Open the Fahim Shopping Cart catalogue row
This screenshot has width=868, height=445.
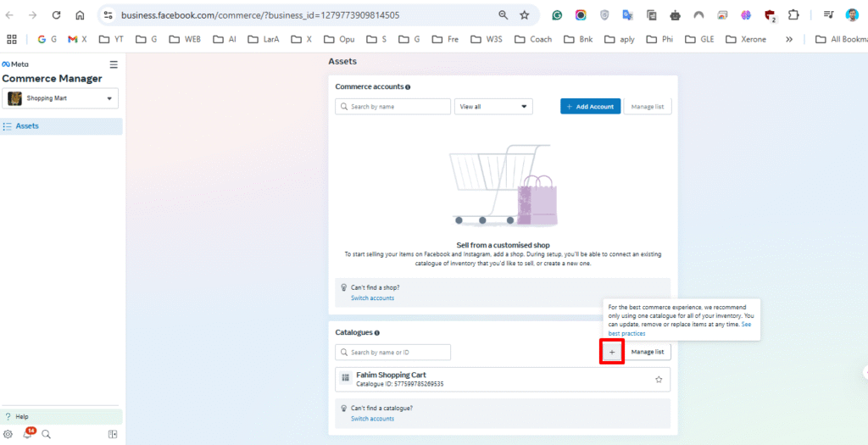tap(503, 379)
